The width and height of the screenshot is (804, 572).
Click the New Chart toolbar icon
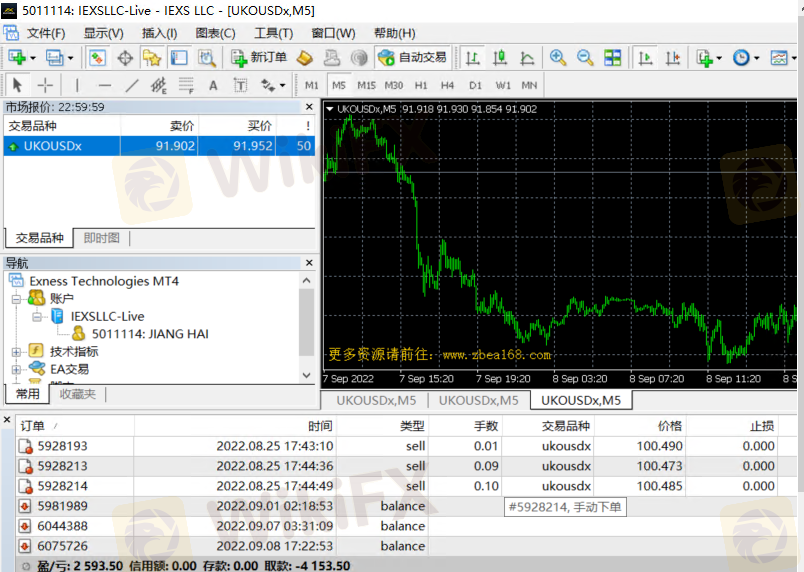point(17,58)
